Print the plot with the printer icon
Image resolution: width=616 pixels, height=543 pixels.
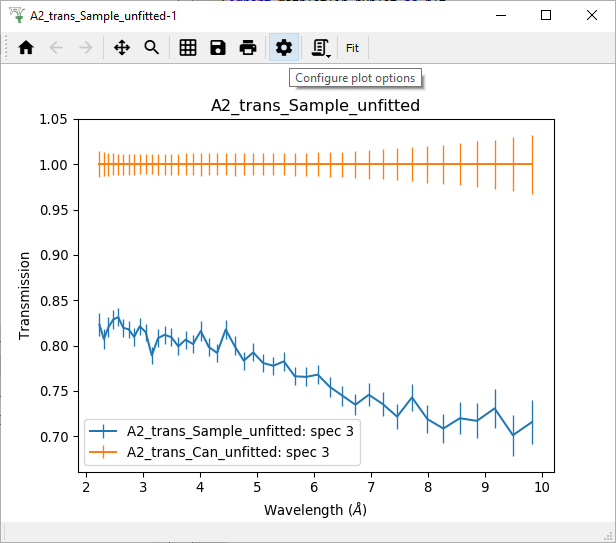247,47
